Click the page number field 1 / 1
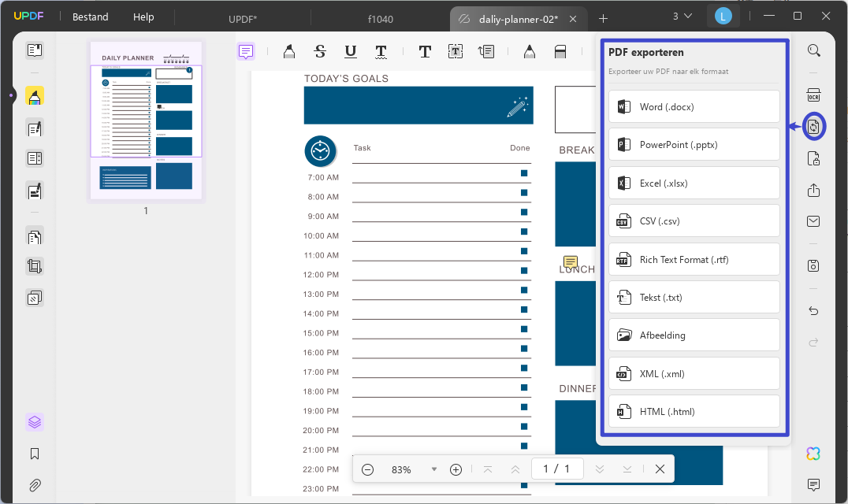848x504 pixels. pyautogui.click(x=557, y=469)
